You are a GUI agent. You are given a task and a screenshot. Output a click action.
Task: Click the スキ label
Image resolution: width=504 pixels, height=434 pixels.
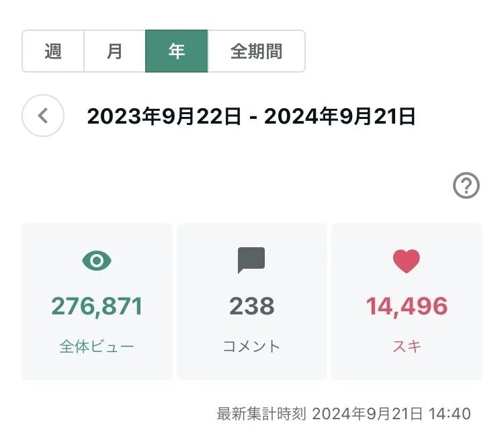(x=407, y=347)
